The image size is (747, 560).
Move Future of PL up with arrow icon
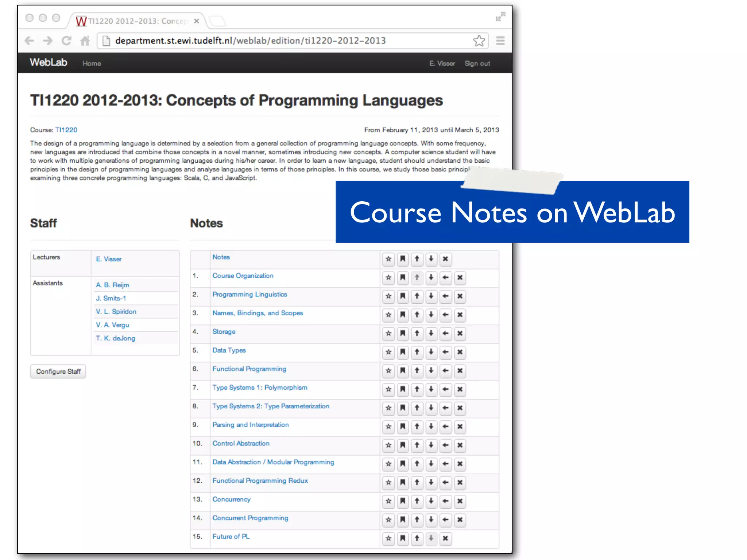pos(417,538)
